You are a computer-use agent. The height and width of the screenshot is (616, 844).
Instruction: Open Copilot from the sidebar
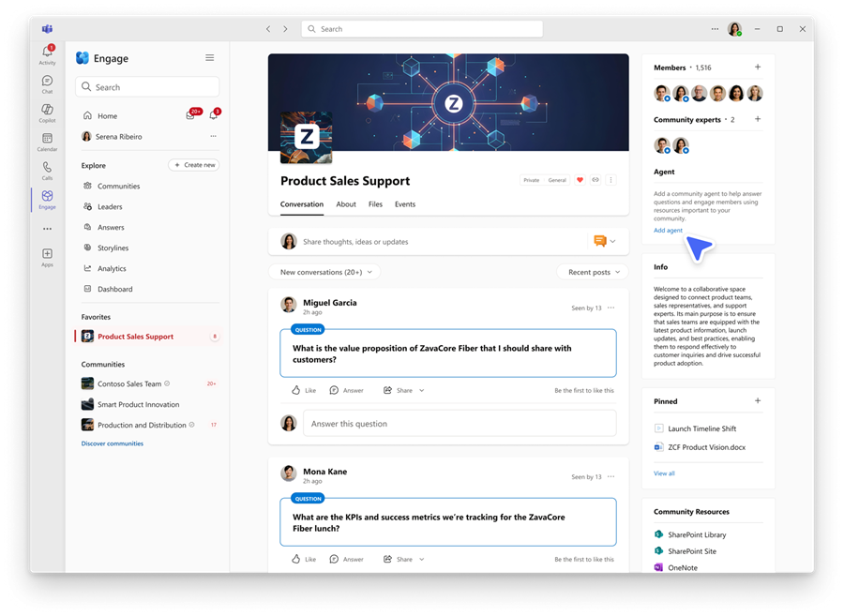pos(46,111)
